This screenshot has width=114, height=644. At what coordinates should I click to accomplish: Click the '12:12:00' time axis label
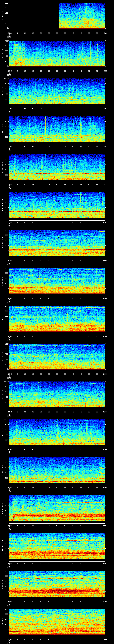click(x=9, y=336)
